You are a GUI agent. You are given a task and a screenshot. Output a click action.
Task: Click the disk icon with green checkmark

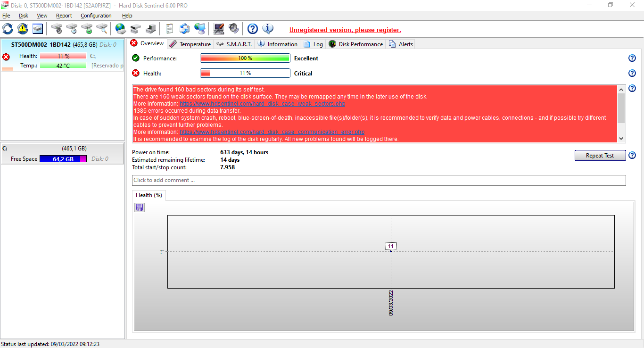(87, 29)
